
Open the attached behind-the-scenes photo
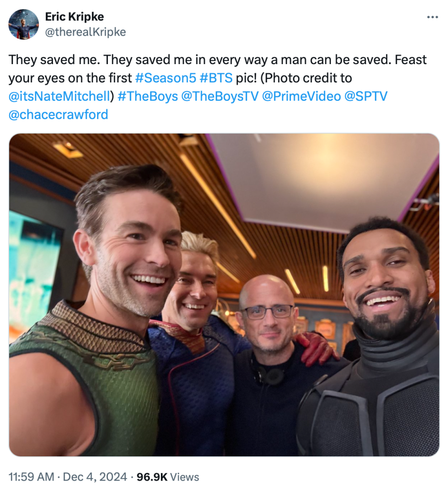click(224, 294)
